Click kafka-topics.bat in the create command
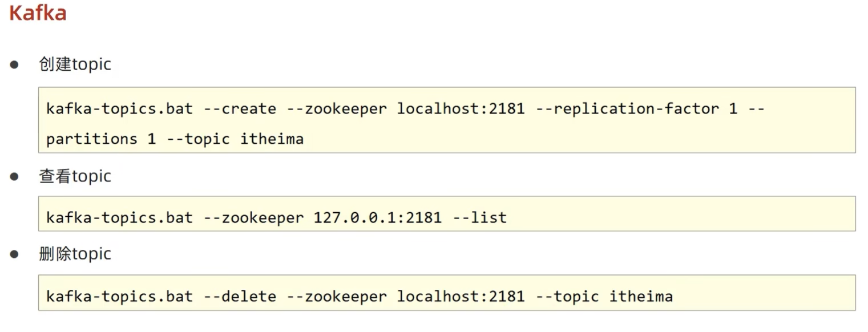This screenshot has height=332, width=868. click(x=119, y=108)
